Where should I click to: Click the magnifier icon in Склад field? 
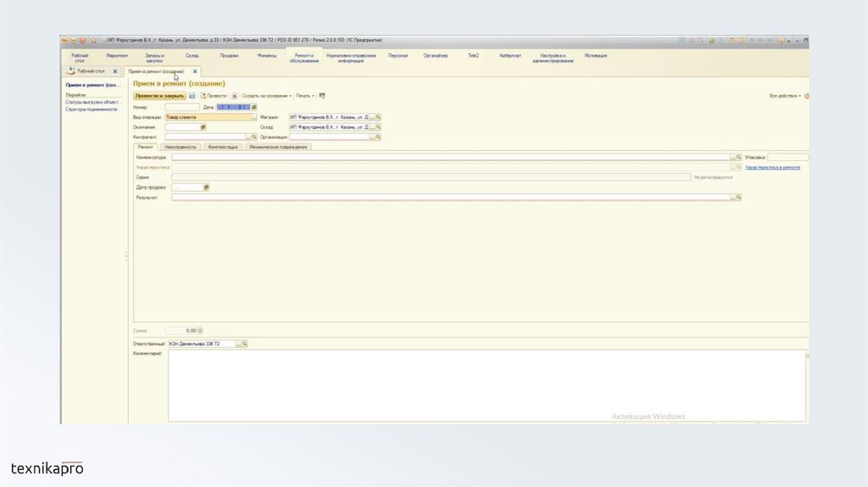pos(378,126)
